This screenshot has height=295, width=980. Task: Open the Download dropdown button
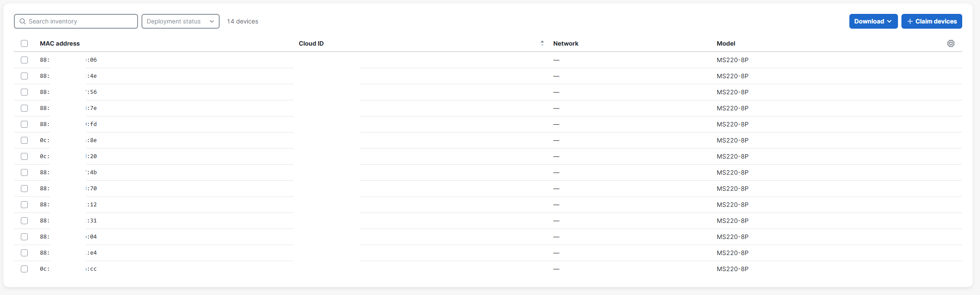(x=873, y=21)
